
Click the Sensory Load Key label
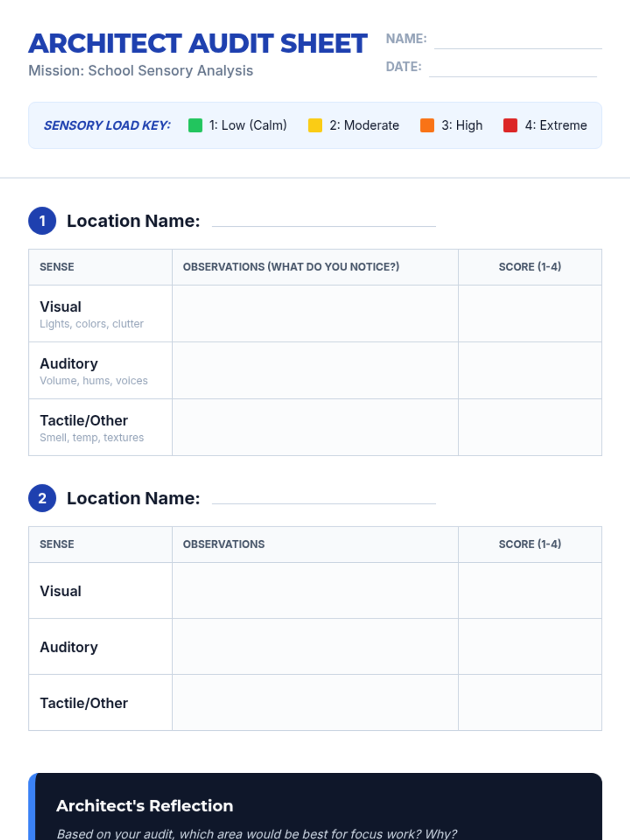click(x=107, y=125)
